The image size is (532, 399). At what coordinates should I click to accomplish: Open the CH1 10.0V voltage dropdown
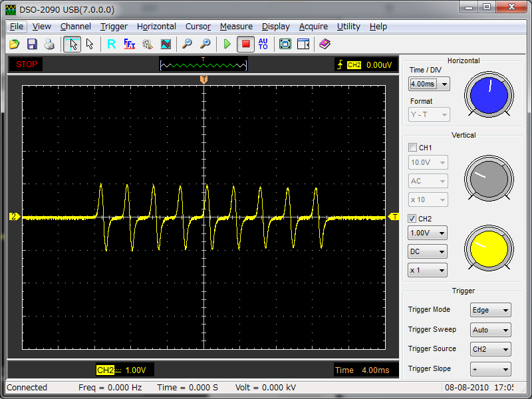pyautogui.click(x=428, y=162)
